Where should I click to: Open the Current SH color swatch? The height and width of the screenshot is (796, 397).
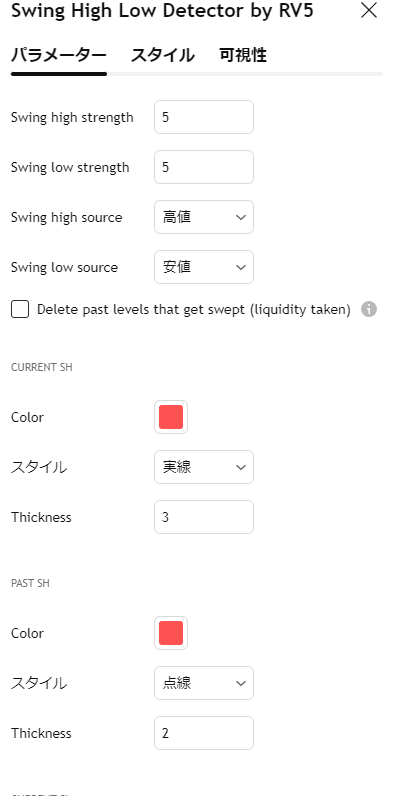click(x=171, y=417)
